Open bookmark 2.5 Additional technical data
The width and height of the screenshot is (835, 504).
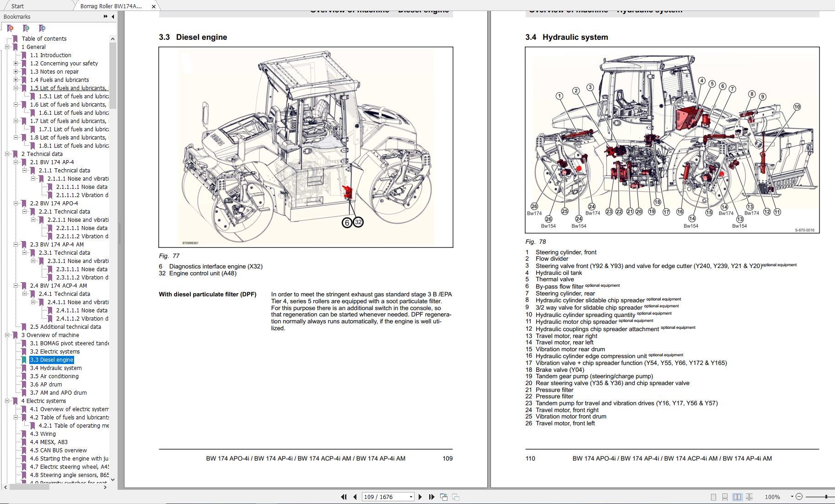[x=65, y=327]
